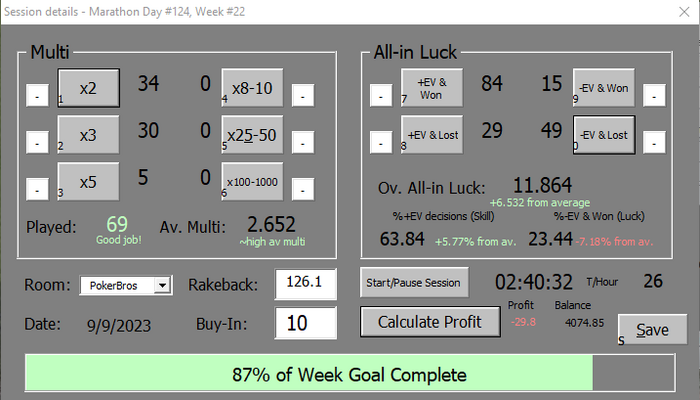
Task: Decrease the x5 count
Action: 36,189
